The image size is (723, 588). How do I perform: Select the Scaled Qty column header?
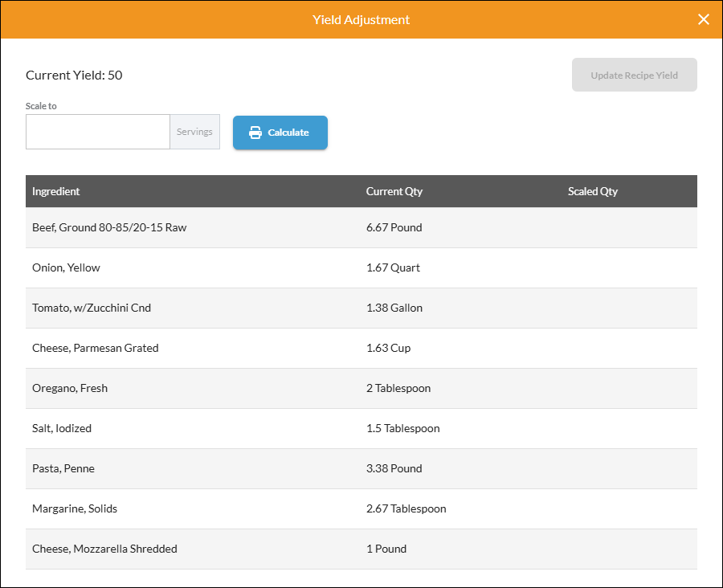pos(592,191)
